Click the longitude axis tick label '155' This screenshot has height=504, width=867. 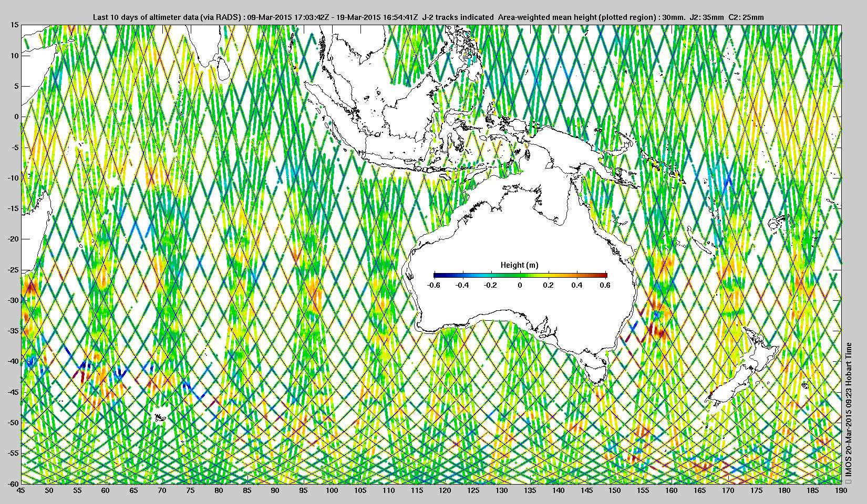coord(643,490)
